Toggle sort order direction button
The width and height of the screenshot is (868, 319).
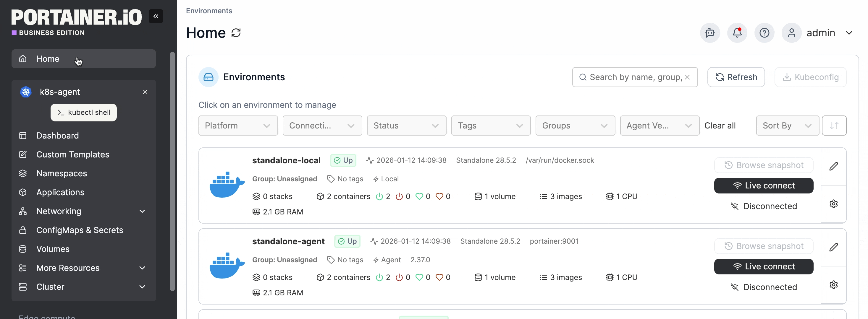[834, 126]
